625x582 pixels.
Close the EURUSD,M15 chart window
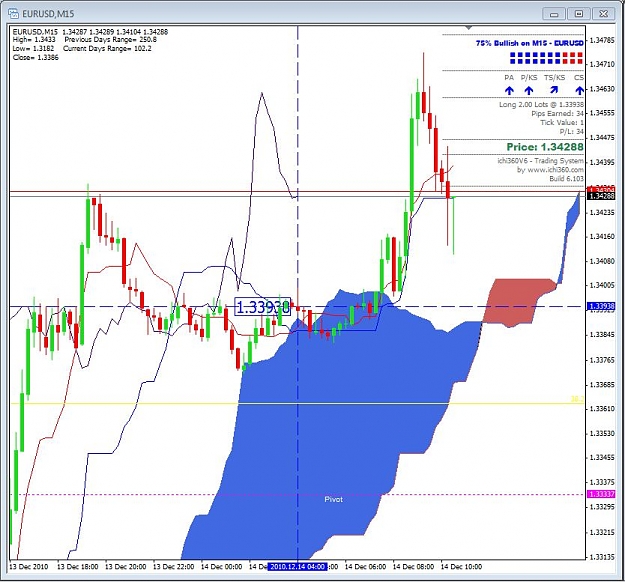point(603,14)
